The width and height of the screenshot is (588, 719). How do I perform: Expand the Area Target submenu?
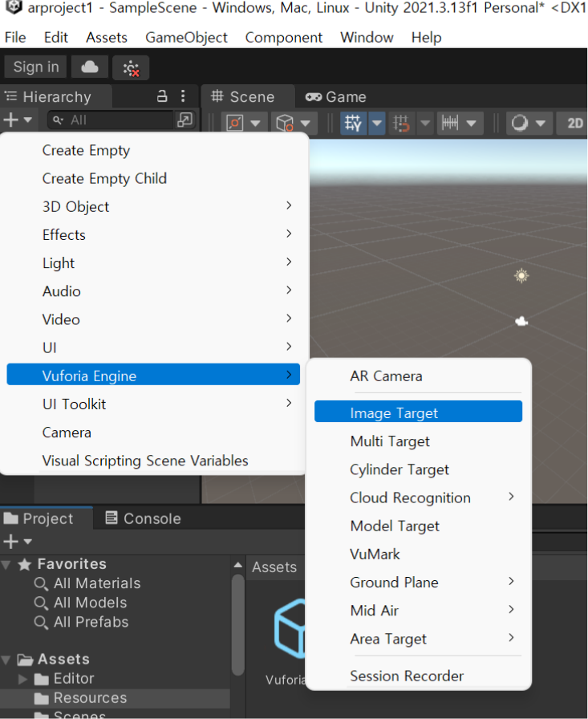[x=418, y=639]
